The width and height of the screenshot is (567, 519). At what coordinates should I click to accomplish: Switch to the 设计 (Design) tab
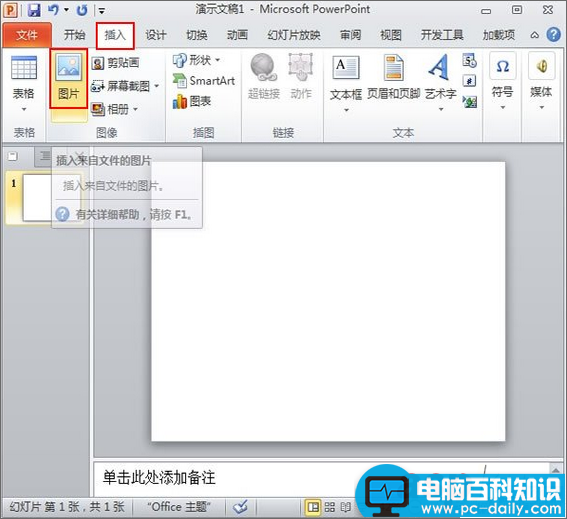pos(156,35)
